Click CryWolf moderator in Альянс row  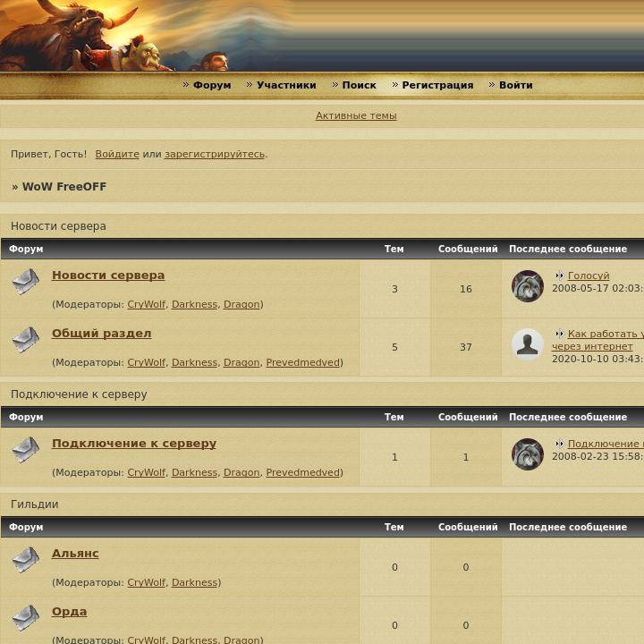(x=146, y=583)
